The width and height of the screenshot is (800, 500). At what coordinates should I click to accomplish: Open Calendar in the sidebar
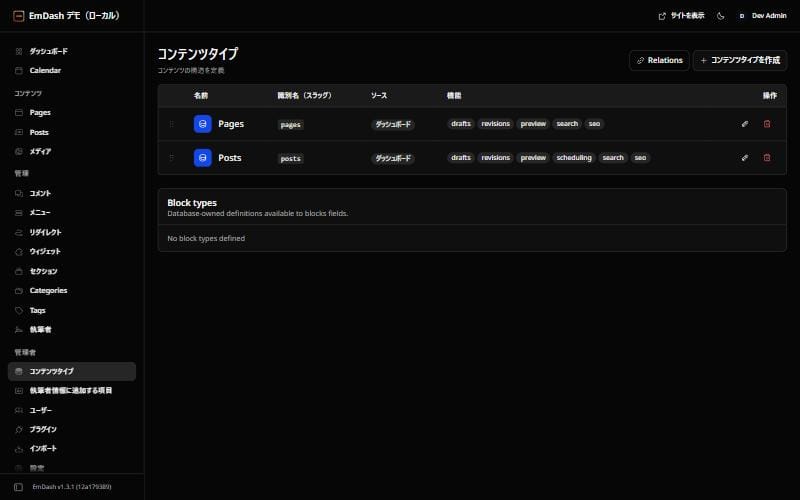(72, 70)
